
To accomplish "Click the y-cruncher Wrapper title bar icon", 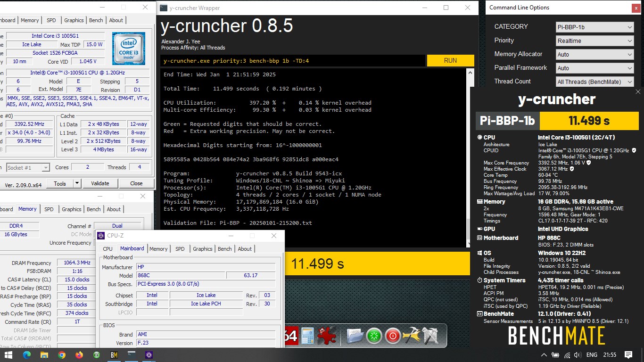I will click(164, 8).
